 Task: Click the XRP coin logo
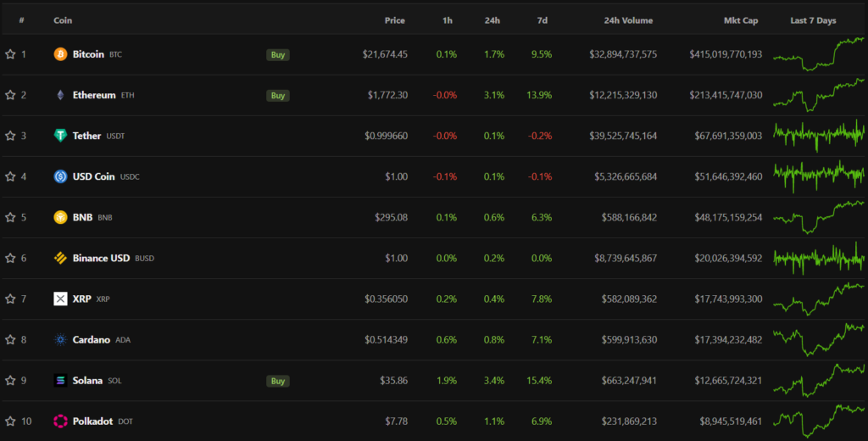point(60,299)
